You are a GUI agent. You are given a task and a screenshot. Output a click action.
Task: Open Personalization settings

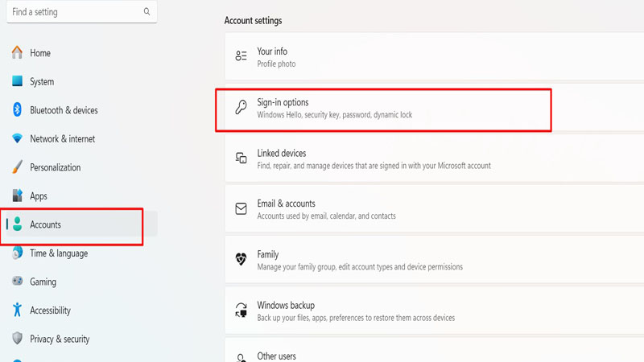pyautogui.click(x=82, y=167)
